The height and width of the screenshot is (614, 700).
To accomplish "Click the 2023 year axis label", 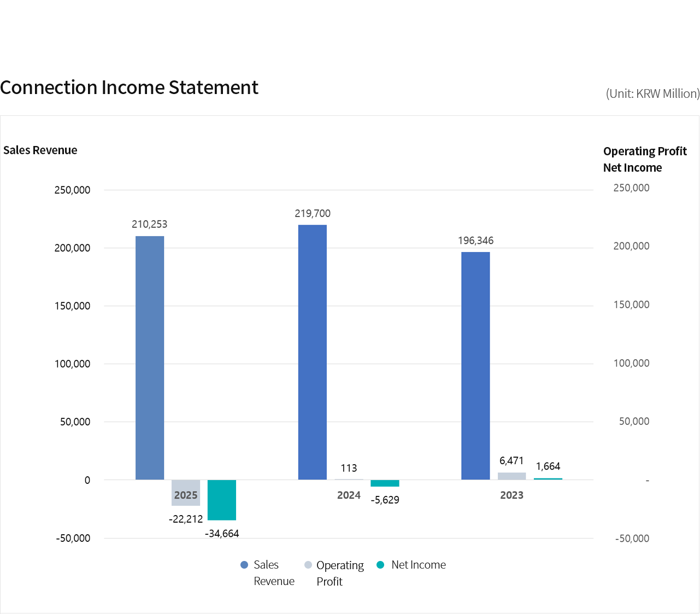I will pos(511,495).
